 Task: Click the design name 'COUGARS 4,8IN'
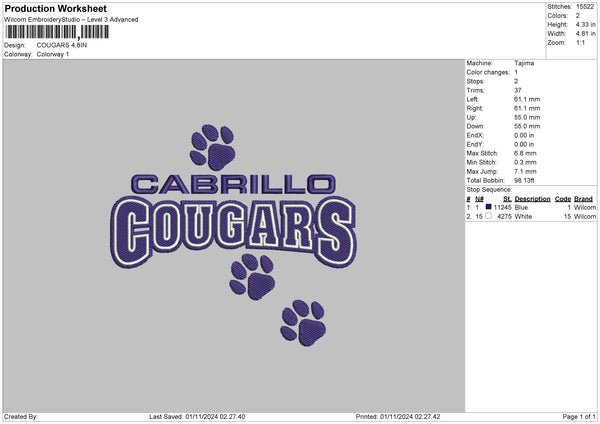point(62,45)
